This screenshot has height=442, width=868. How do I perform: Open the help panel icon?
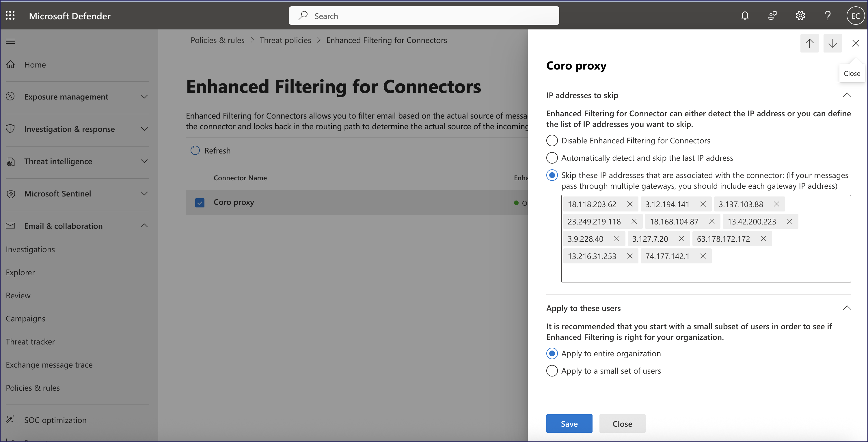point(828,16)
